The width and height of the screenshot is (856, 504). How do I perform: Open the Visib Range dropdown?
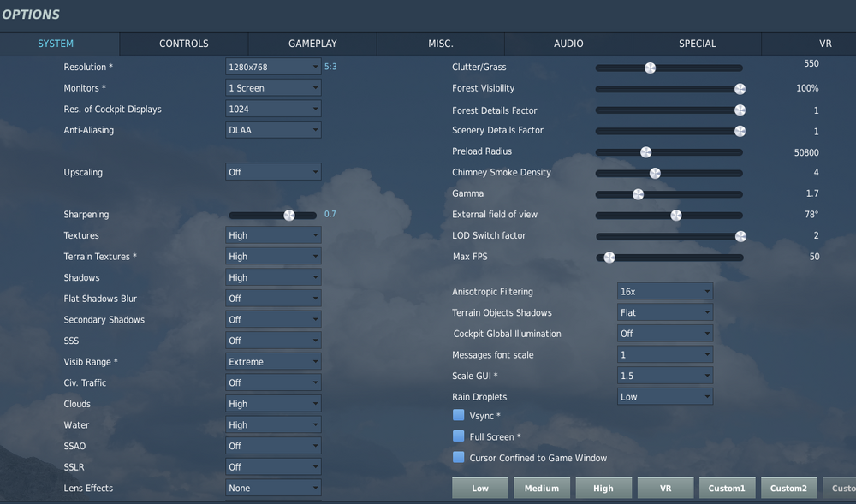[x=274, y=361]
